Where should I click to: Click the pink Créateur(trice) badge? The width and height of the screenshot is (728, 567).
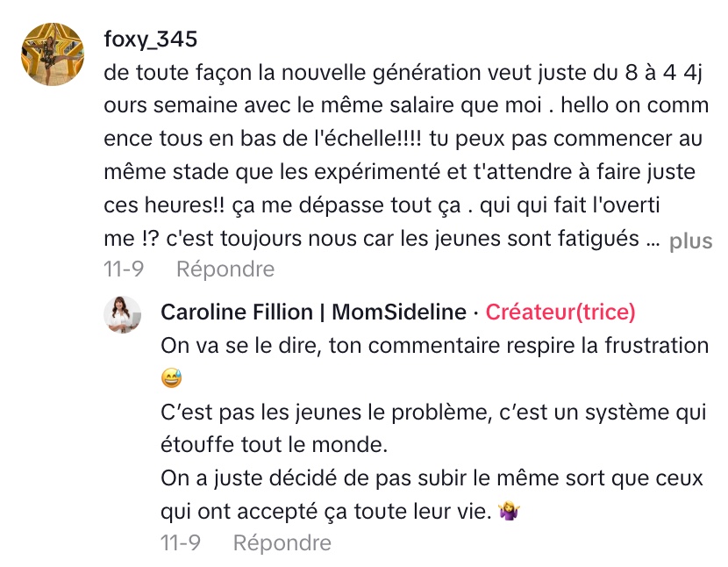coord(560,312)
